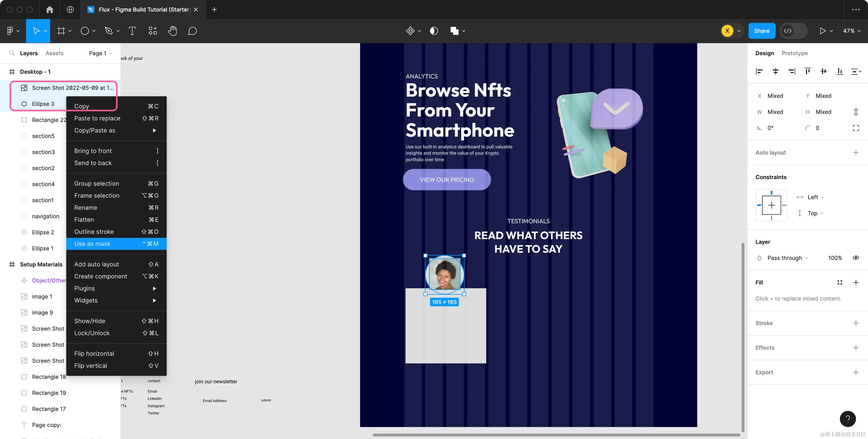Click the Pen tool icon
This screenshot has width=868, height=439.
[x=108, y=31]
